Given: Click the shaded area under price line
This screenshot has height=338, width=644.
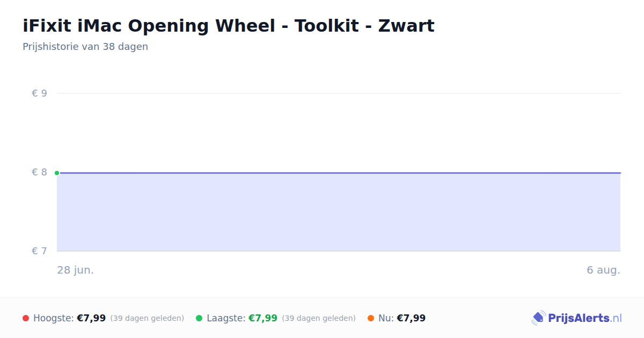Looking at the screenshot, I should [339, 212].
